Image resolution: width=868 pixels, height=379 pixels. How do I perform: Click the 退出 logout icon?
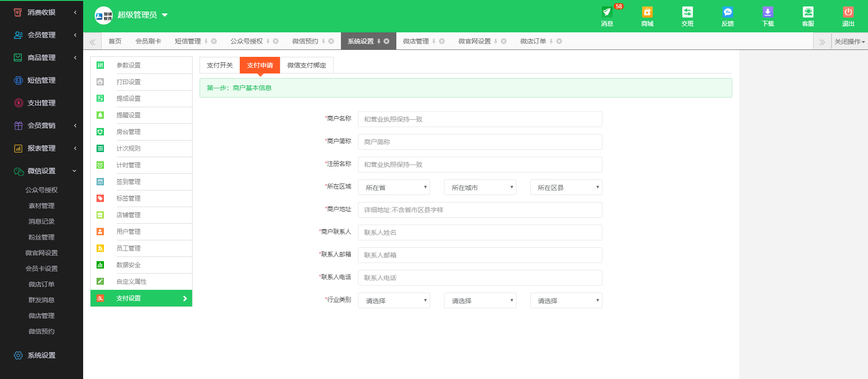(x=848, y=12)
